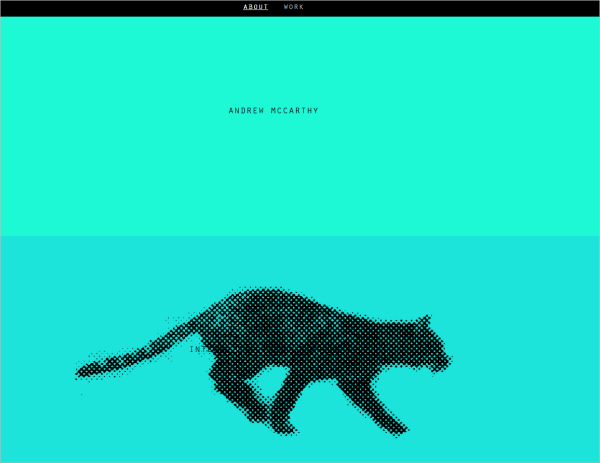Click the gap between ABOUT and WORK
Viewport: 600px width, 463px height.
276,7
